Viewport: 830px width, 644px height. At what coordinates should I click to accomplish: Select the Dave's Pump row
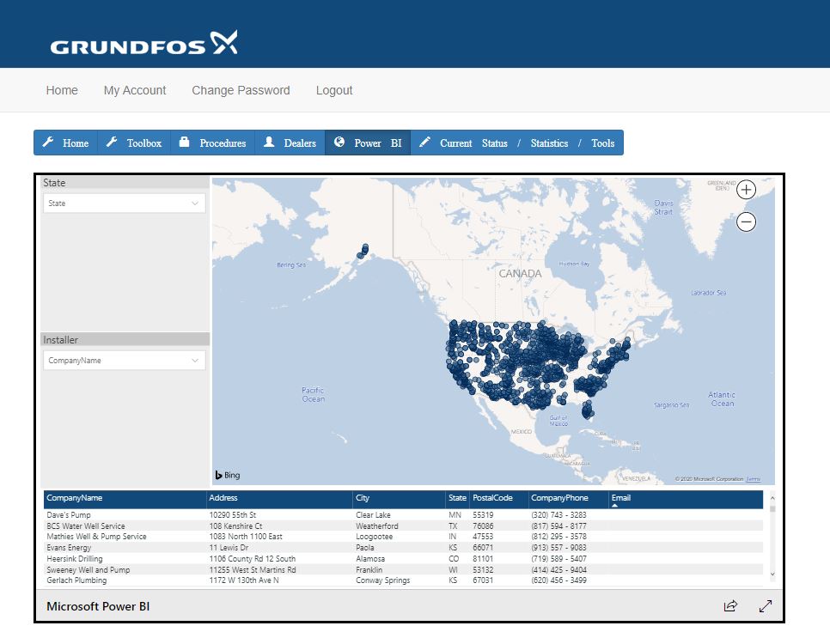403,515
